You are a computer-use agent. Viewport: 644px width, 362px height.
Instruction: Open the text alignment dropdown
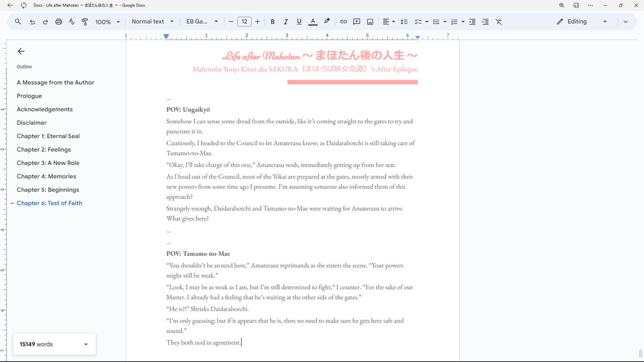[389, 21]
